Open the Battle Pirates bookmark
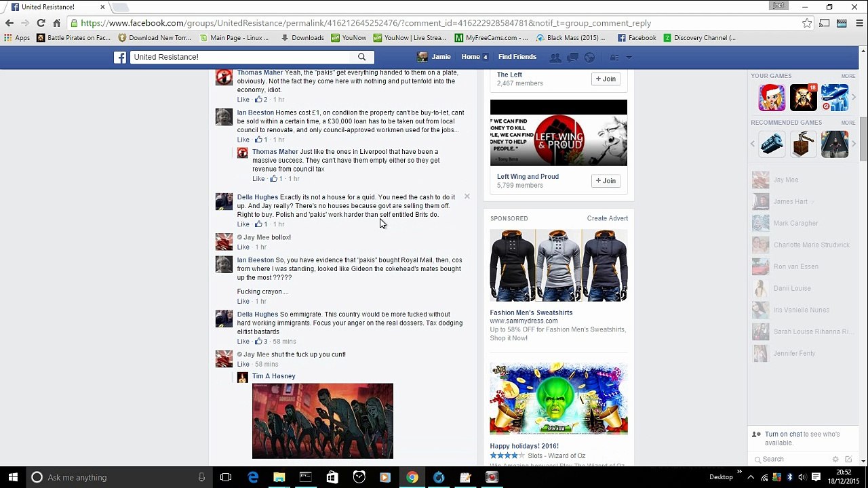Image resolution: width=868 pixels, height=488 pixels. pos(74,38)
